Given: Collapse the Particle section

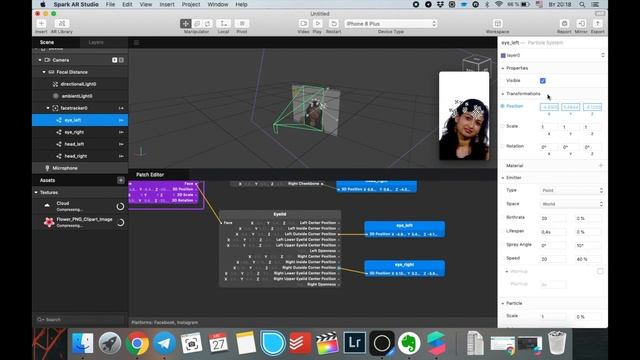Looking at the screenshot, I should [503, 304].
